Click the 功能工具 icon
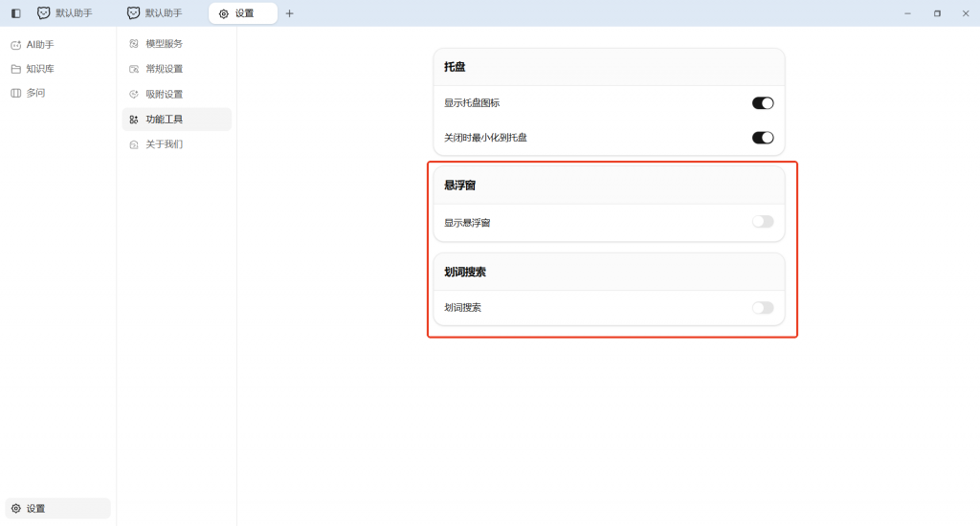Image resolution: width=980 pixels, height=526 pixels. [x=134, y=120]
